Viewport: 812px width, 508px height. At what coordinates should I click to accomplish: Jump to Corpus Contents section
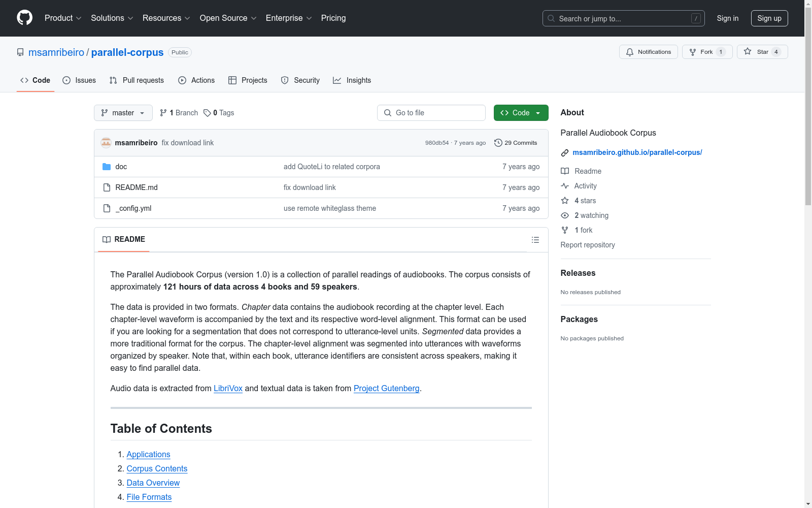pos(157,468)
